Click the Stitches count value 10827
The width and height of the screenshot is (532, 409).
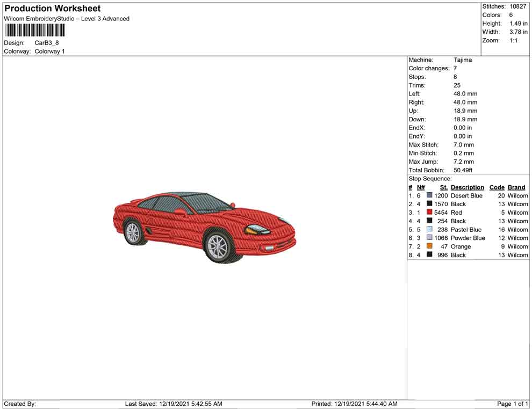517,6
